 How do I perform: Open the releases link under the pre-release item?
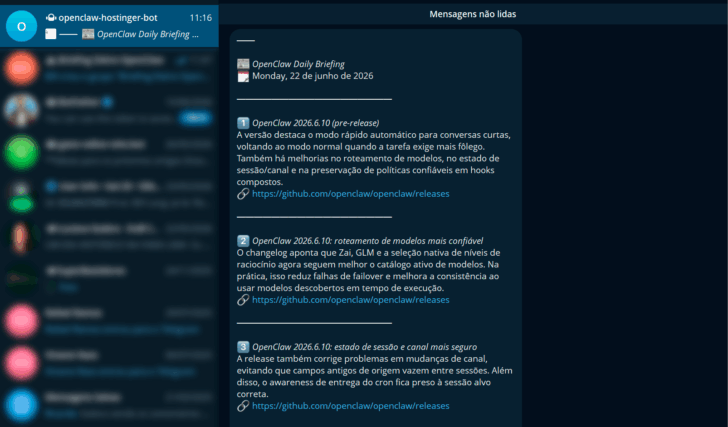pyautogui.click(x=351, y=194)
